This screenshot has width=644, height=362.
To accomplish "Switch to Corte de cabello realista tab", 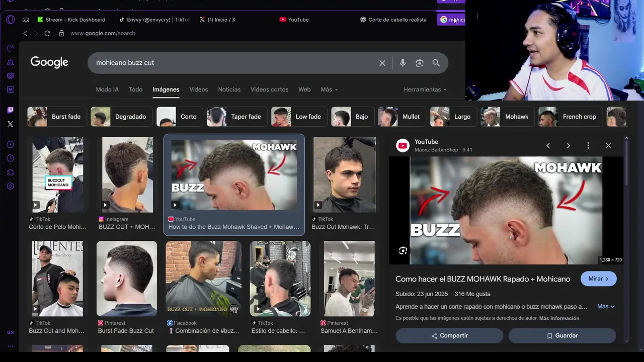I will coord(393,20).
